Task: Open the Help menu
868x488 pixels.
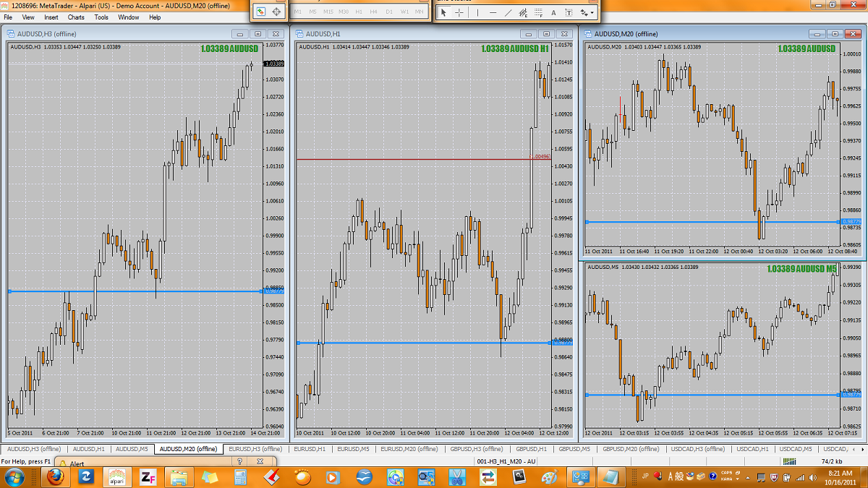Action: coord(155,17)
